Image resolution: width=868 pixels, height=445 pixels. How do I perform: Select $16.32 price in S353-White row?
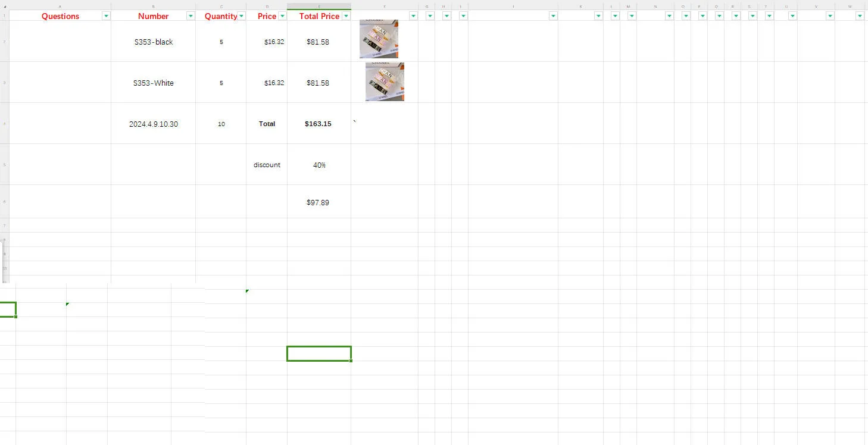click(267, 83)
